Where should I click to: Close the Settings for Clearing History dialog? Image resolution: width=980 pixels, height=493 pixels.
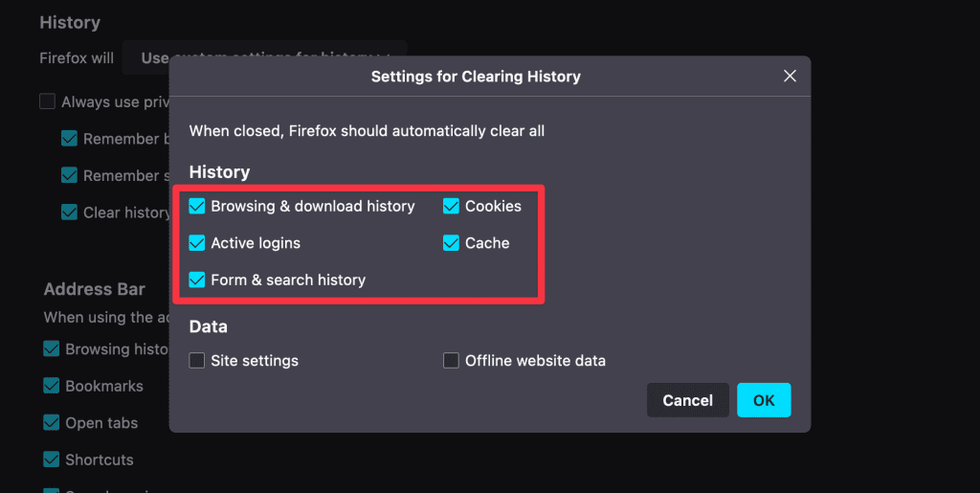click(x=790, y=77)
